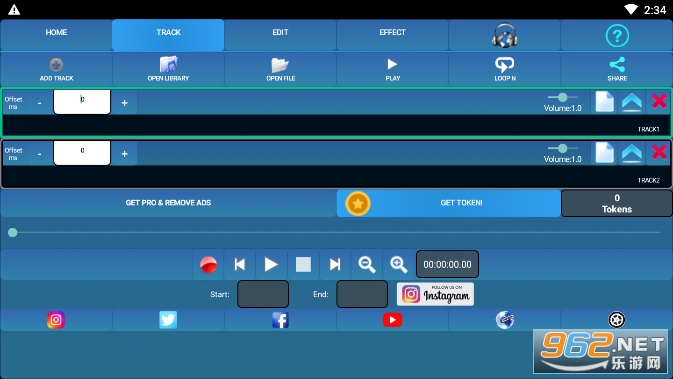Select the TRACK1 waveform area
This screenshot has width=673, height=379.
pyautogui.click(x=336, y=125)
